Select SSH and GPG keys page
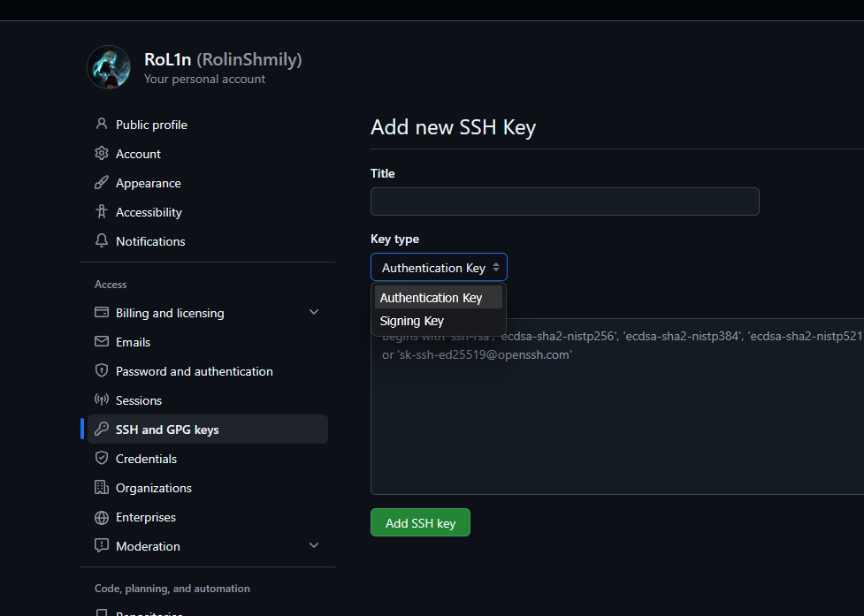 pyautogui.click(x=208, y=430)
